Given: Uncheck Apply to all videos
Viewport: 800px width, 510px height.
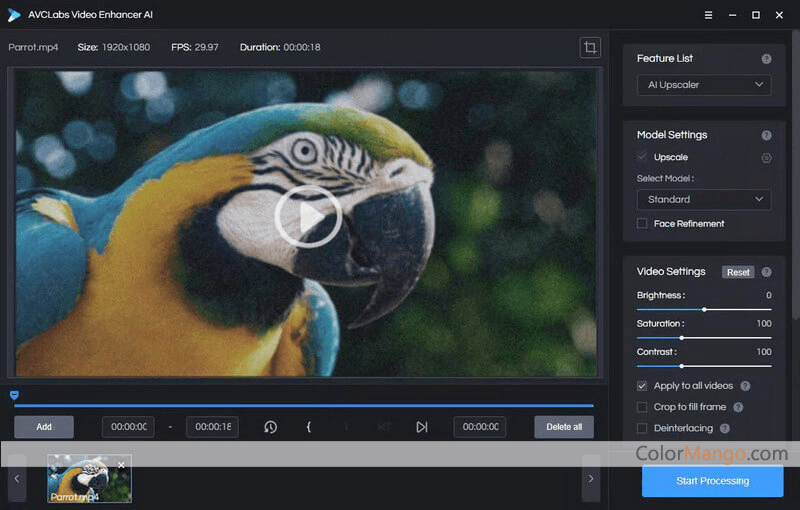Looking at the screenshot, I should tap(642, 386).
